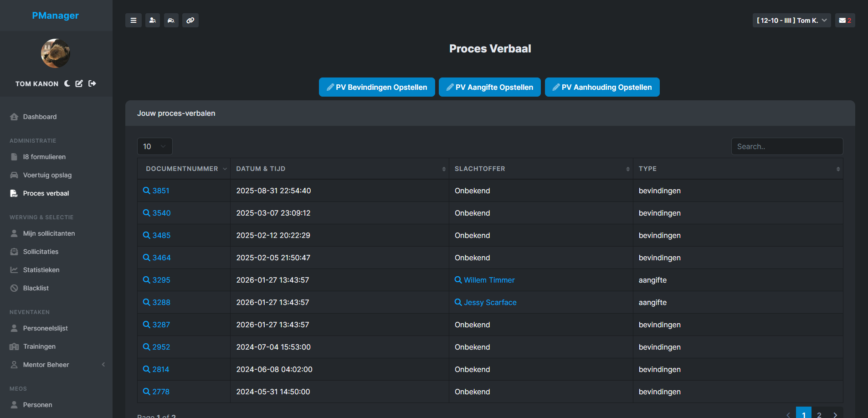
Task: Toggle sorting on the Datum & Tijd column
Action: pos(444,169)
